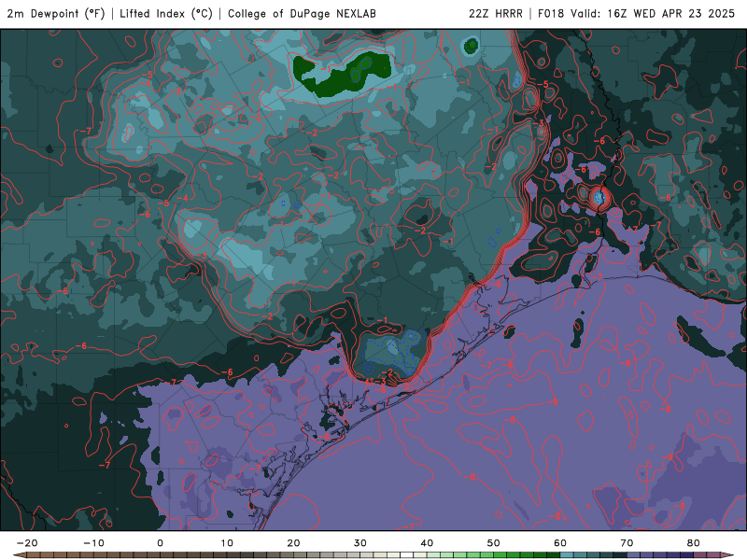
Task: Click the small green-ringed circular spot near the map's top right
Action: (x=472, y=46)
